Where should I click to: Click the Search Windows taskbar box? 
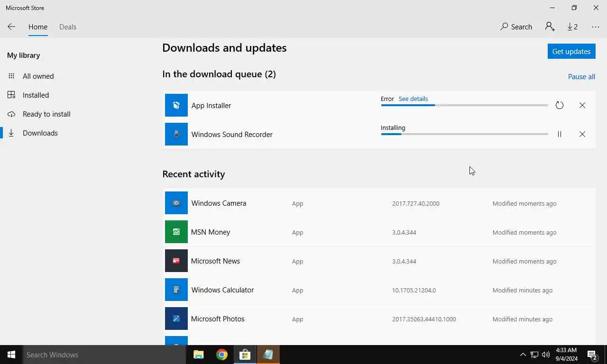click(x=104, y=355)
